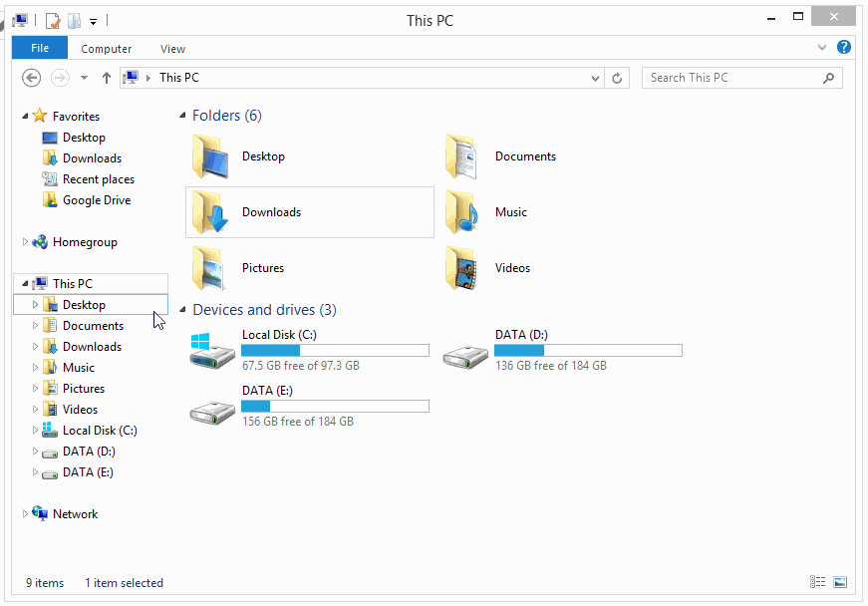The width and height of the screenshot is (868, 606).
Task: Click the magnifier icon in the search box
Action: (x=828, y=78)
